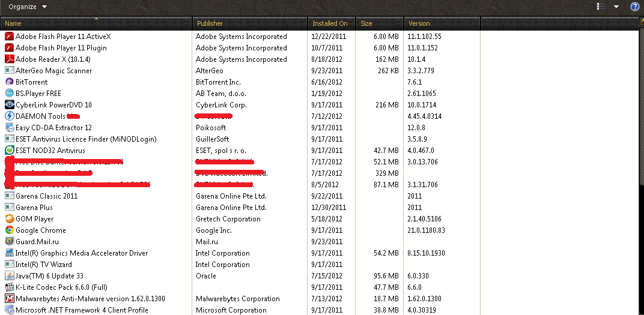Image resolution: width=644 pixels, height=315 pixels.
Task: Click the install date '8/18/2012'
Action: pos(327,59)
